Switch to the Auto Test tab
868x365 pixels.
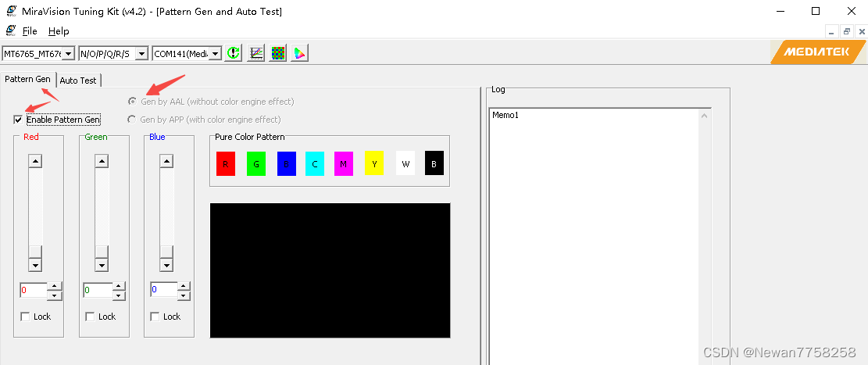point(78,81)
